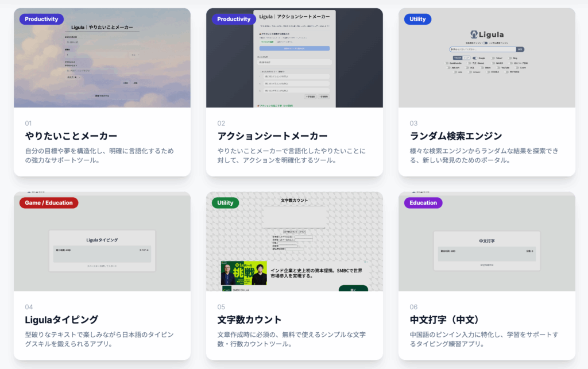
Task: Open the 文字数カウント title link
Action: pyautogui.click(x=249, y=320)
